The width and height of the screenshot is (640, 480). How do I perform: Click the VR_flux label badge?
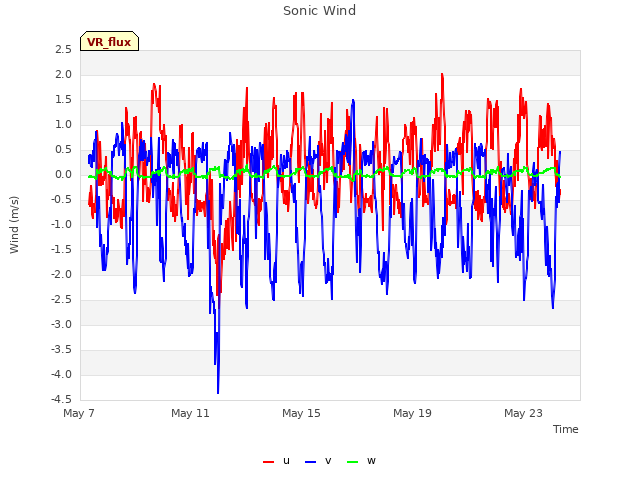[109, 41]
